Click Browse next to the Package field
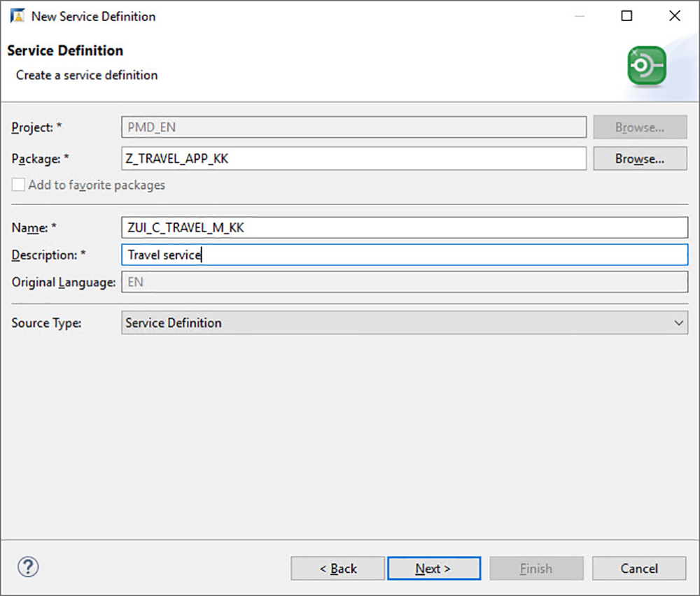 (x=639, y=158)
